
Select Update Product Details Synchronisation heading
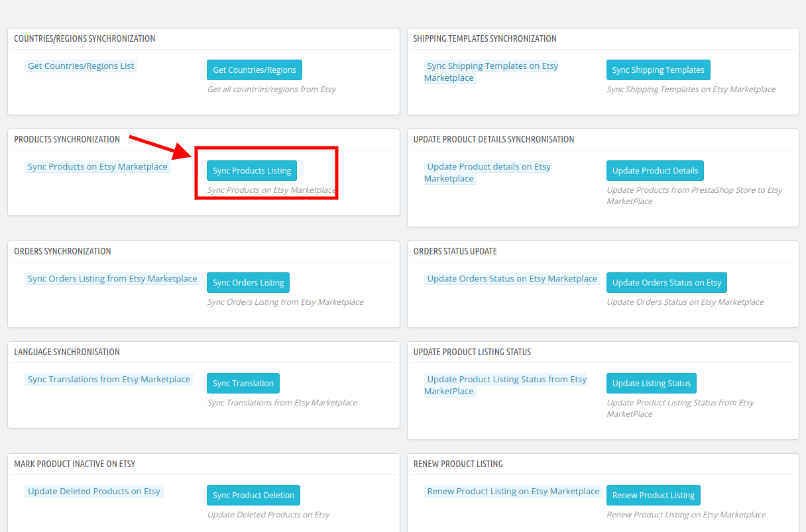tap(494, 140)
